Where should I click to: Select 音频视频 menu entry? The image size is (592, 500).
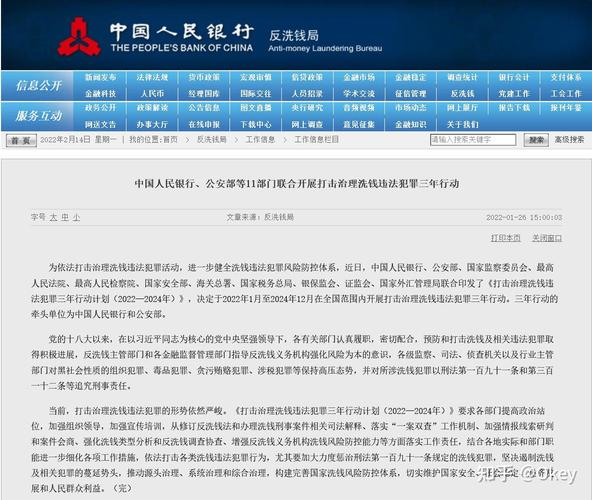pos(359,108)
